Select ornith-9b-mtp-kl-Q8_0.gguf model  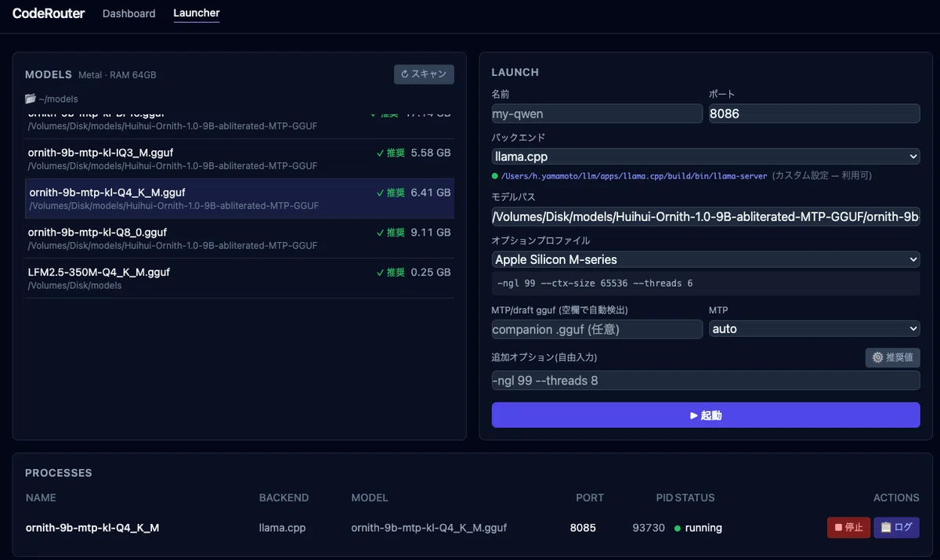click(240, 239)
